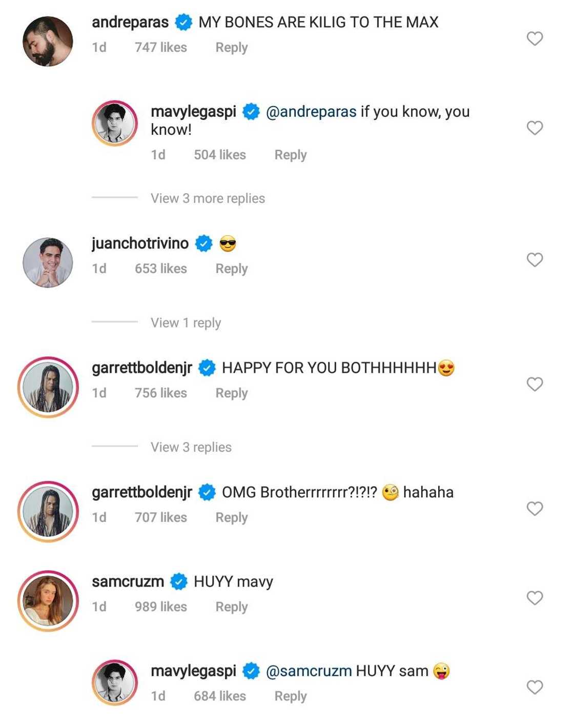This screenshot has width=574, height=728.
Task: Toggle like on garrettboldenjr's OMG Brother comment
Action: click(535, 509)
